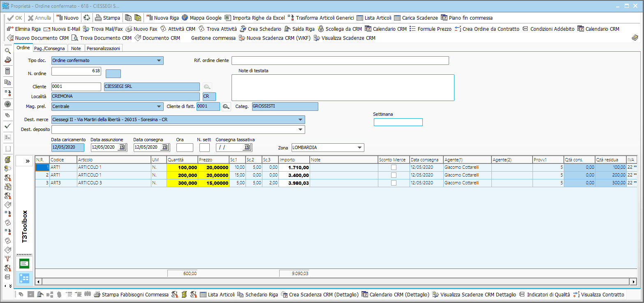Click Elimina Riga
This screenshot has height=303, width=644.
pos(24,29)
